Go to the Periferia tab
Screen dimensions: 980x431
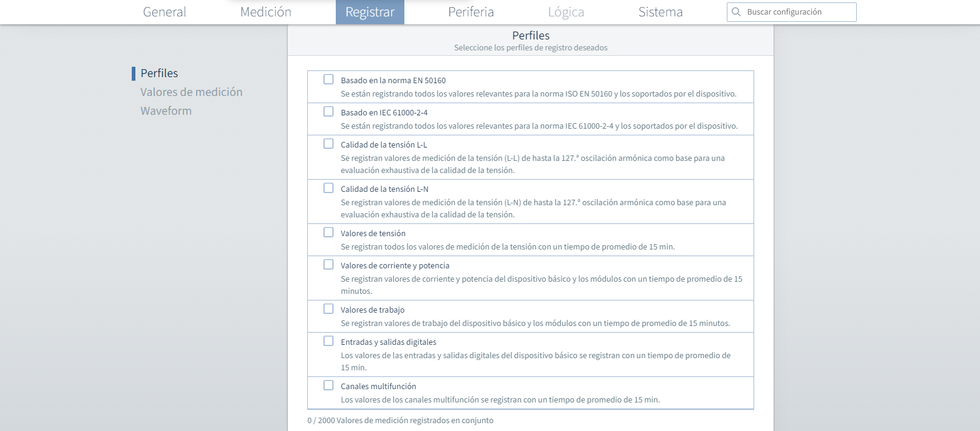pyautogui.click(x=471, y=12)
